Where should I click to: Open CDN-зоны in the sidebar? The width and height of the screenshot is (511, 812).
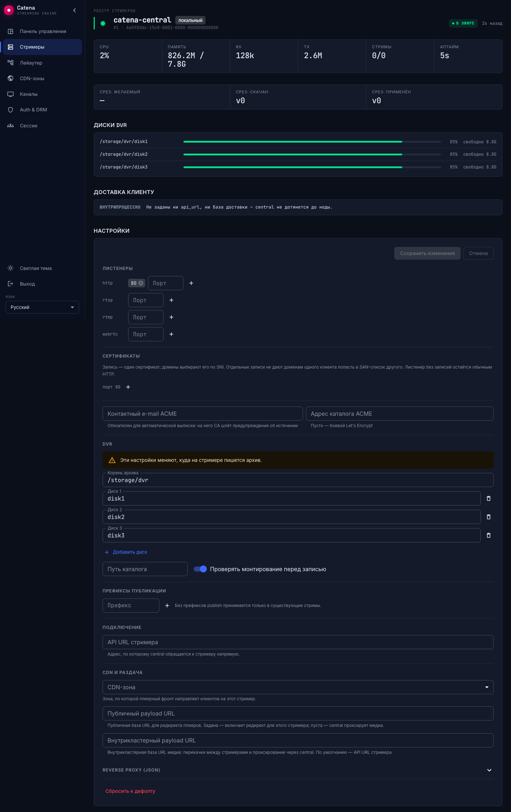[x=43, y=78]
